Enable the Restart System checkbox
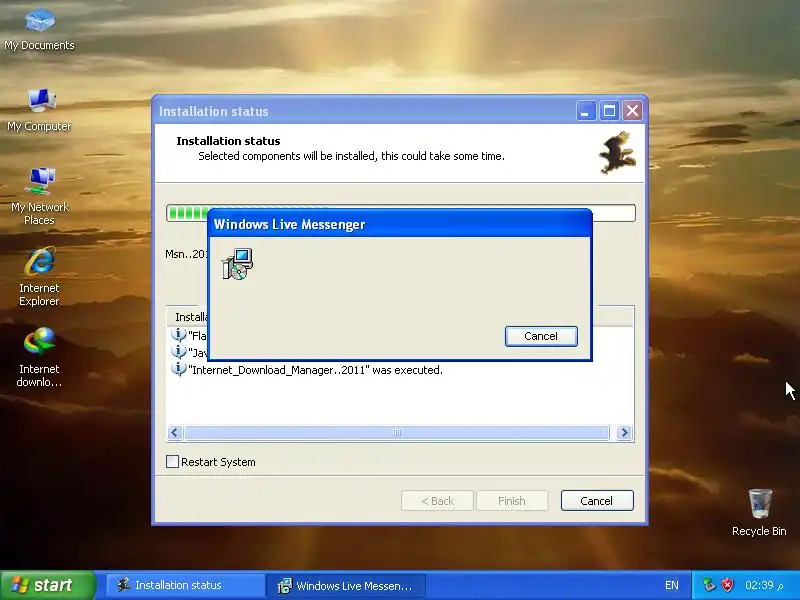Image resolution: width=800 pixels, height=600 pixels. click(x=172, y=462)
